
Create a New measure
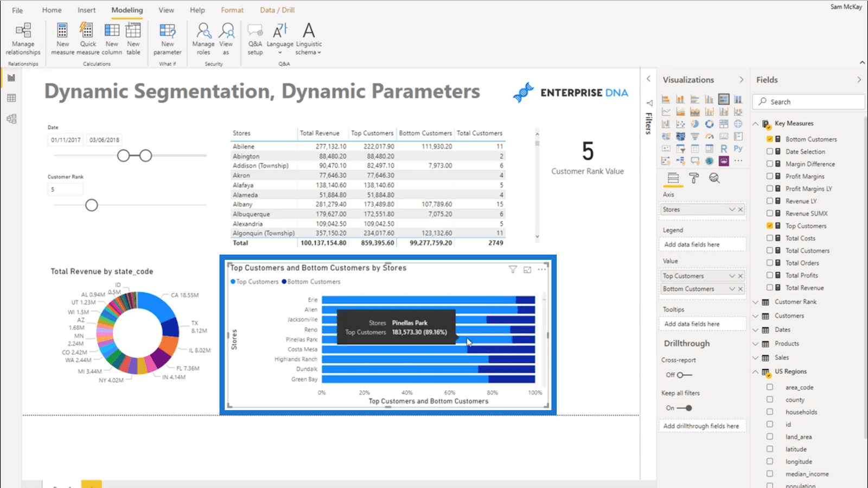coord(62,38)
